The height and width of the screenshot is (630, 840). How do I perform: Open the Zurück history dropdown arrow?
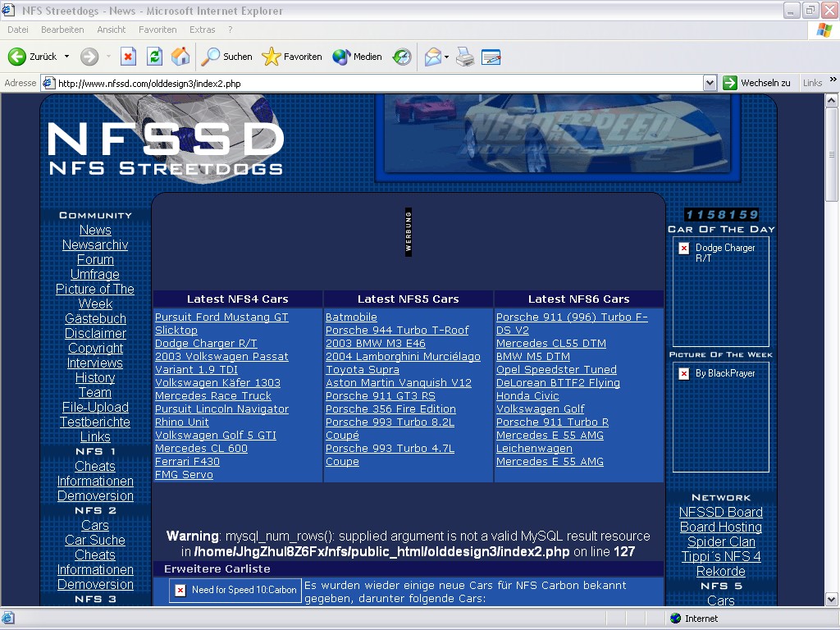(x=66, y=57)
